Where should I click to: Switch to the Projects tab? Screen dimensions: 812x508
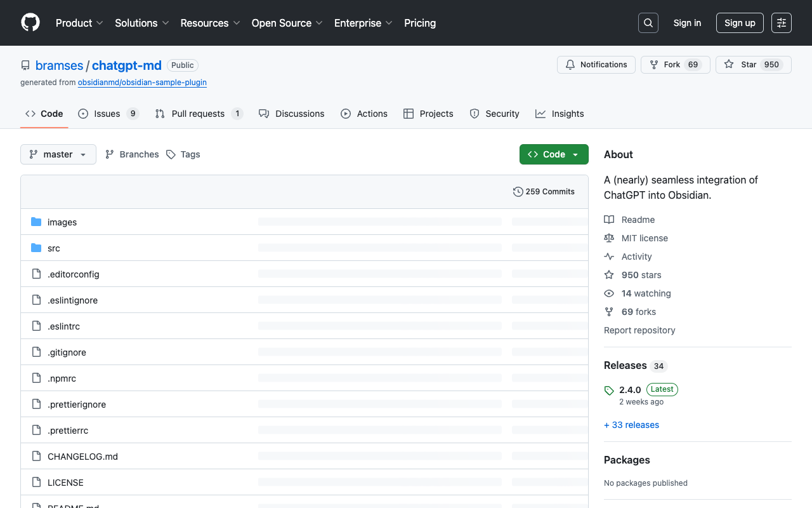click(x=428, y=114)
